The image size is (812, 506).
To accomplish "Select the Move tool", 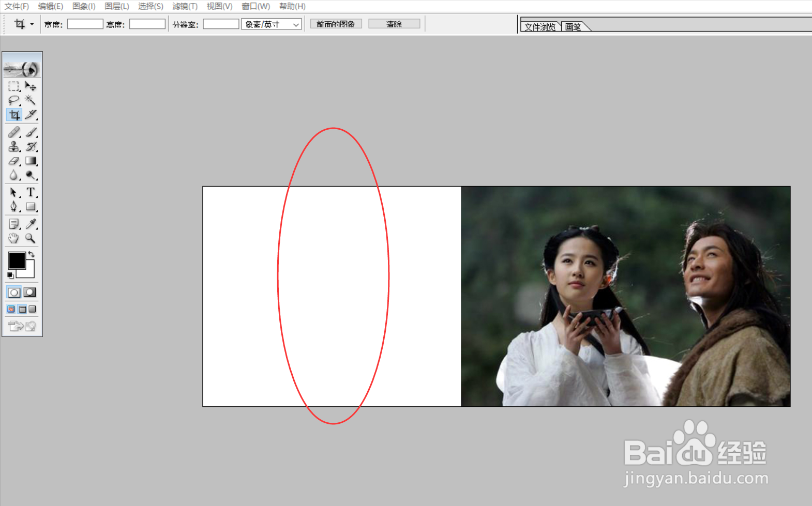I will (x=31, y=86).
